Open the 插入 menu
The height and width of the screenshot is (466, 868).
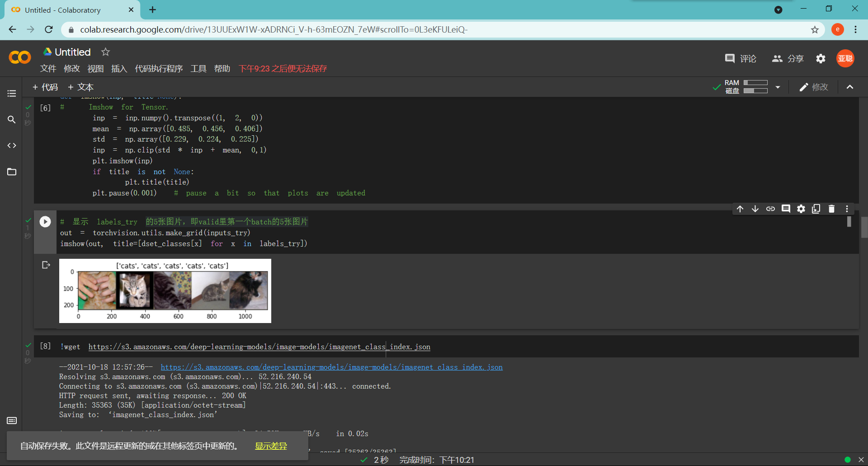(119, 68)
